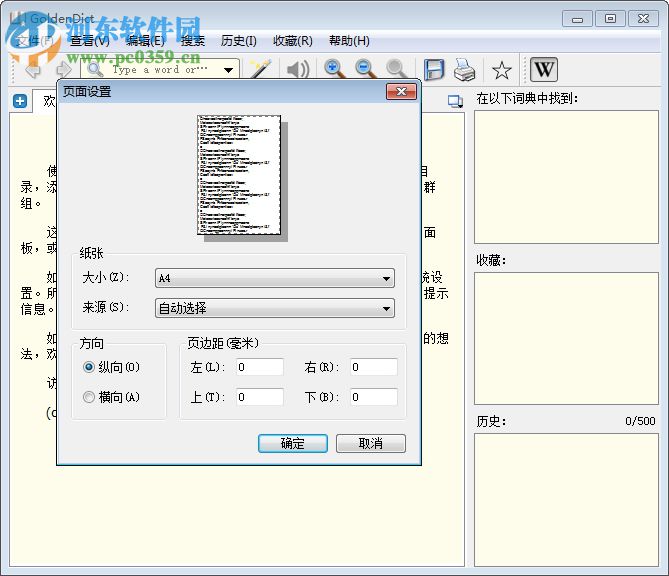Open the 查看(V) menu
Screen dimensions: 669x576
pyautogui.click(x=90, y=41)
